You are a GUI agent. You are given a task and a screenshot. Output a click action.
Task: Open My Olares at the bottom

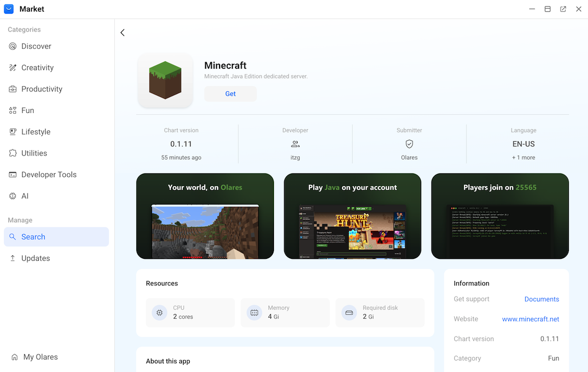pos(40,357)
